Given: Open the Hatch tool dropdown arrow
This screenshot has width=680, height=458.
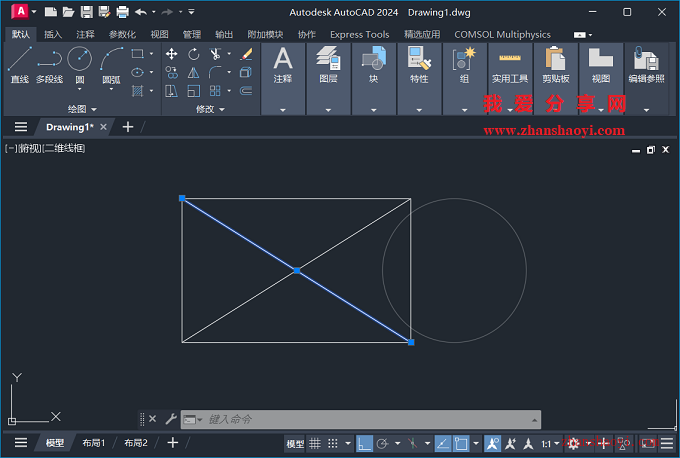Looking at the screenshot, I should click(151, 91).
